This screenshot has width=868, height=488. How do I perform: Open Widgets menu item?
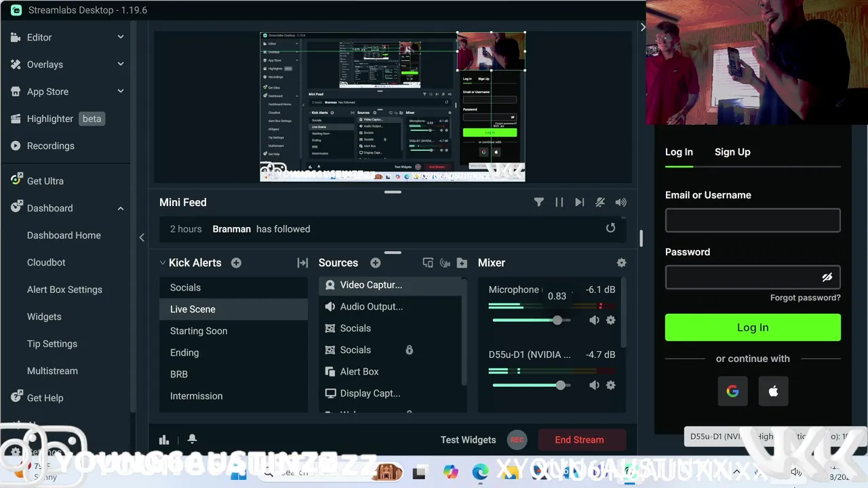tap(44, 317)
